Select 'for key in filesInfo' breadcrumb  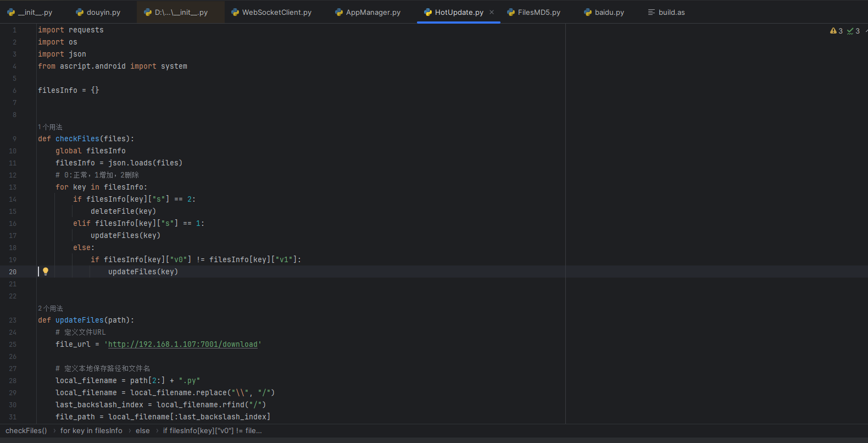pyautogui.click(x=91, y=430)
